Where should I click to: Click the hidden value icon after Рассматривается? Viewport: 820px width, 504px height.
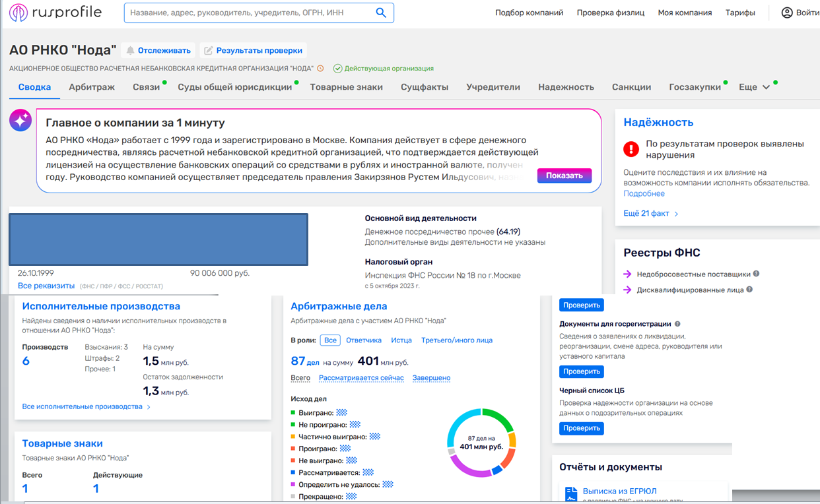pyautogui.click(x=368, y=472)
